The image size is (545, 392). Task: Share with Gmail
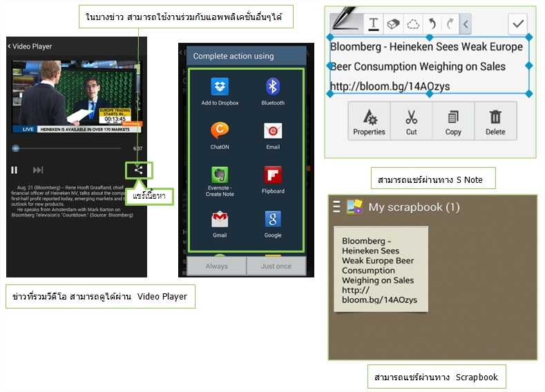click(220, 224)
